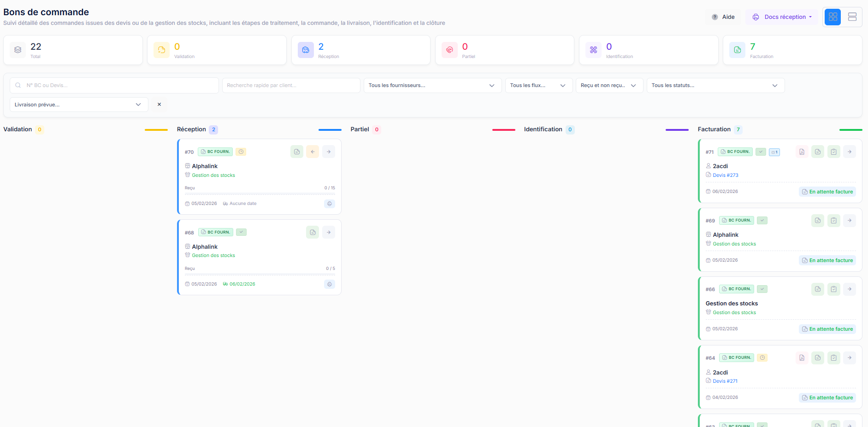Open the Reçu et non reçu filter
Screen dimensions: 868x427
(609, 85)
